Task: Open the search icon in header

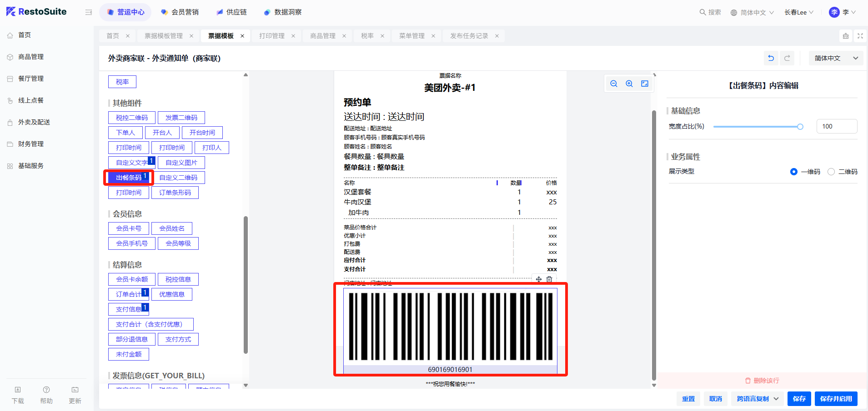Action: tap(702, 12)
